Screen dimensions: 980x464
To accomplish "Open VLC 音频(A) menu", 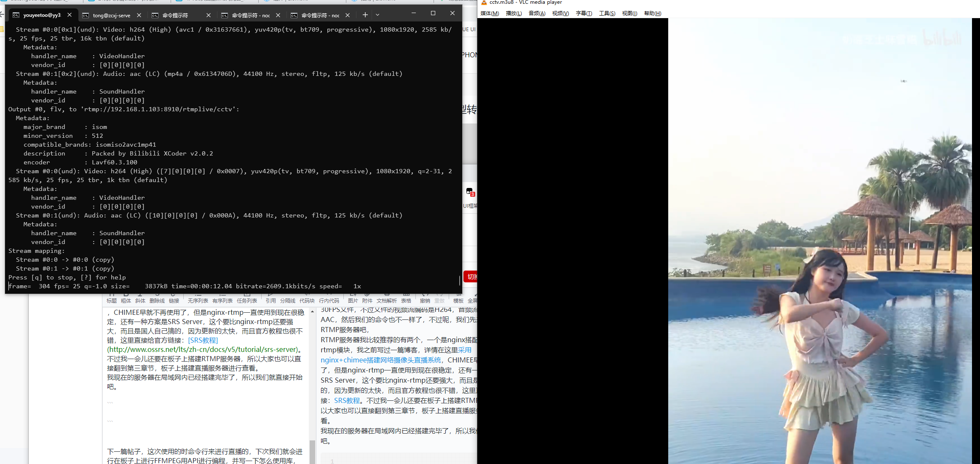I will click(x=537, y=13).
